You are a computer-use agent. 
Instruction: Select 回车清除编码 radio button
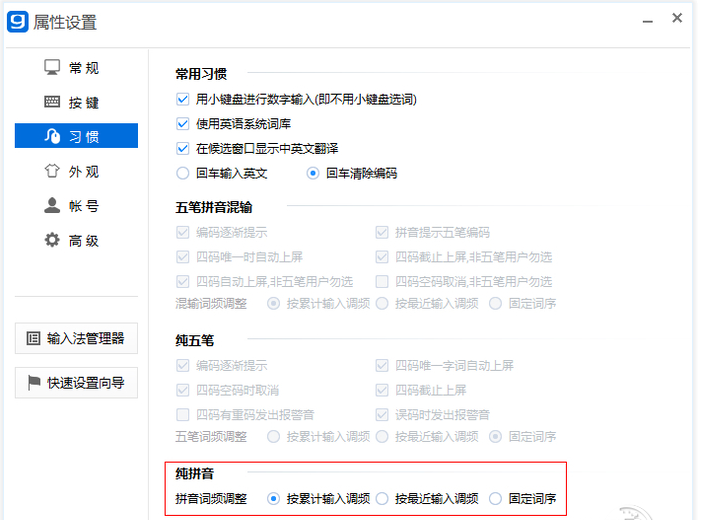coord(313,173)
